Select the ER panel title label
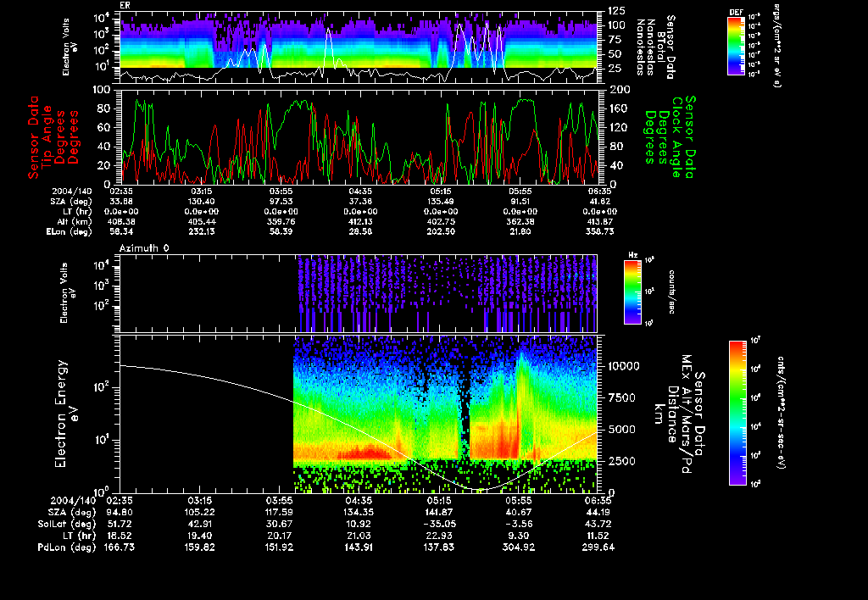Viewport: 868px width, 600px height. [x=125, y=6]
